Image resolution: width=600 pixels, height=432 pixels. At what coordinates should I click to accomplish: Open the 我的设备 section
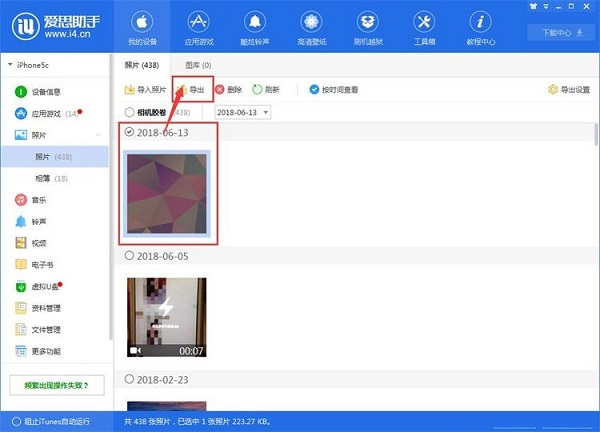(142, 28)
